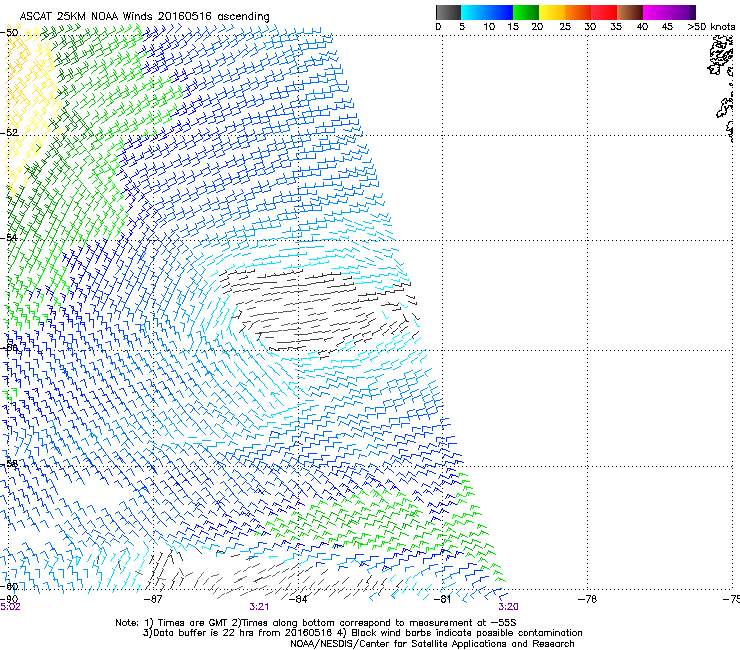This screenshot has height=650, width=740.
Task: Click the -81 longitude label
Action: coord(442,599)
